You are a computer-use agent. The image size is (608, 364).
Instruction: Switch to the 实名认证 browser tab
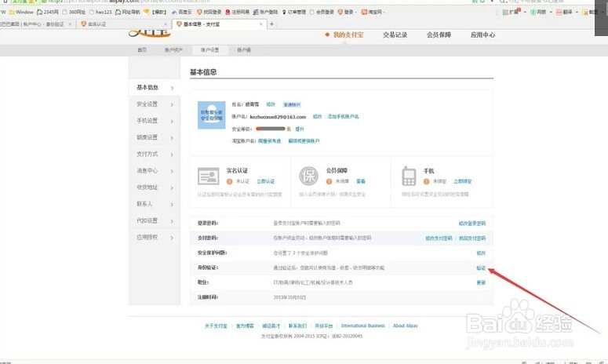pos(122,24)
